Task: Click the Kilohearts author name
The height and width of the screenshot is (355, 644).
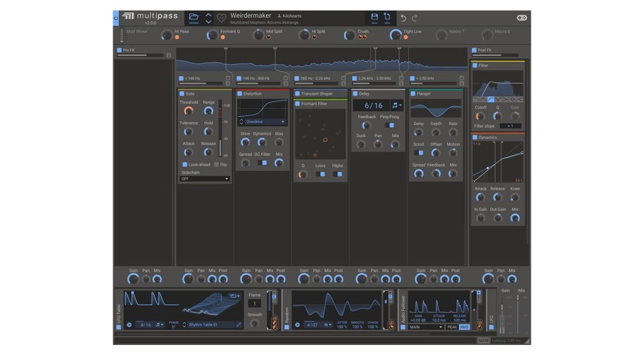Action: coord(290,16)
